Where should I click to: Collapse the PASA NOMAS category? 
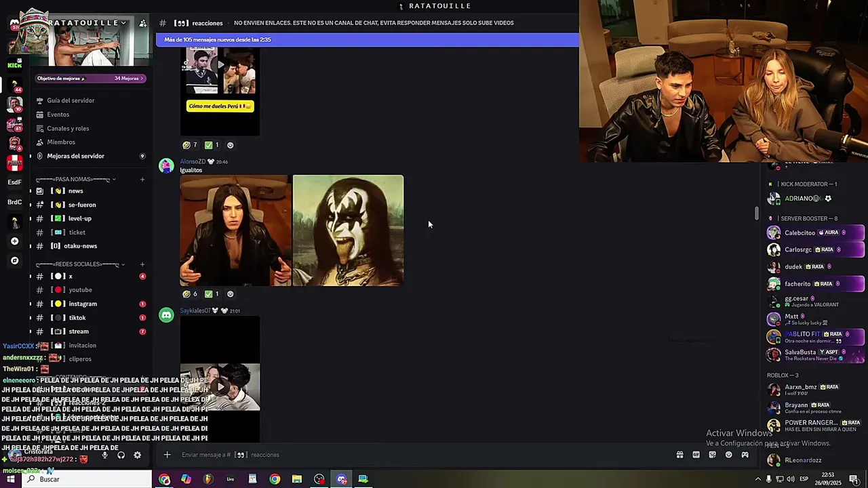tap(75, 180)
